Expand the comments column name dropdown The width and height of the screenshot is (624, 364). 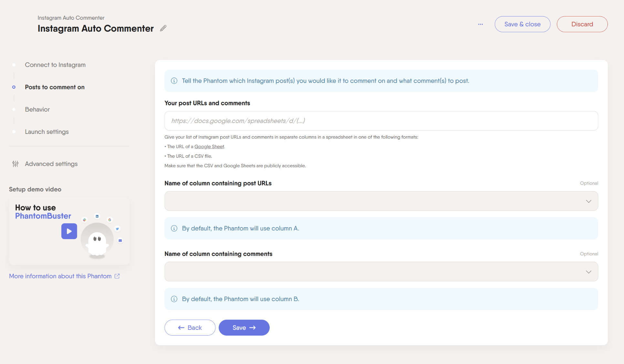[381, 272]
